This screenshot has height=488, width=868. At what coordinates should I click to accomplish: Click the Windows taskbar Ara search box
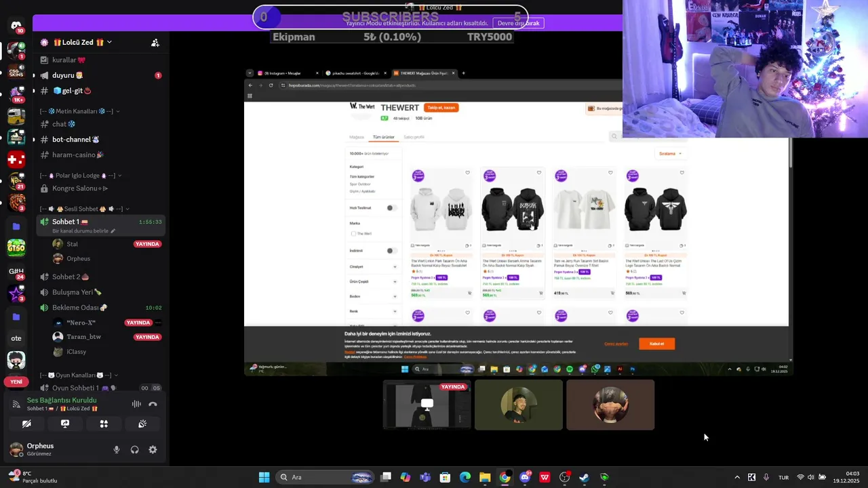(x=326, y=477)
